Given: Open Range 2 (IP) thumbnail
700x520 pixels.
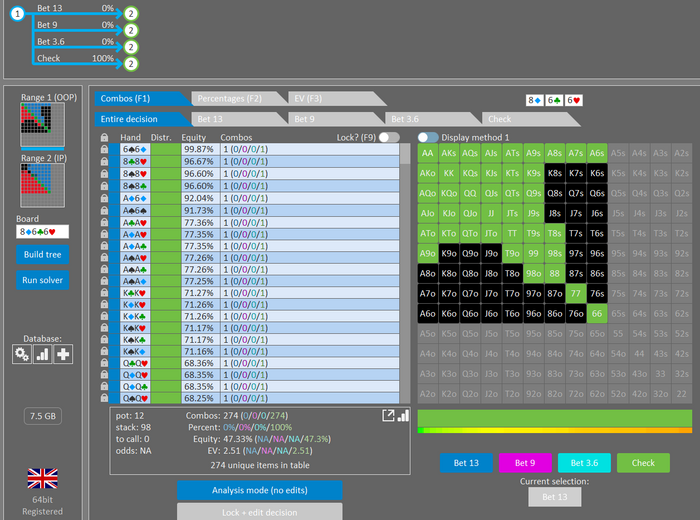Looking at the screenshot, I should coord(42,185).
